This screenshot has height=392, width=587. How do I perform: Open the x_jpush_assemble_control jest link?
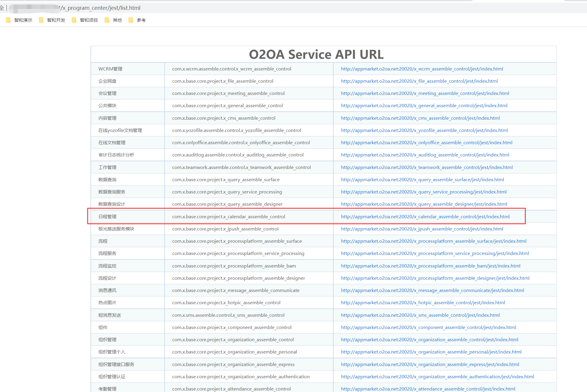click(422, 229)
